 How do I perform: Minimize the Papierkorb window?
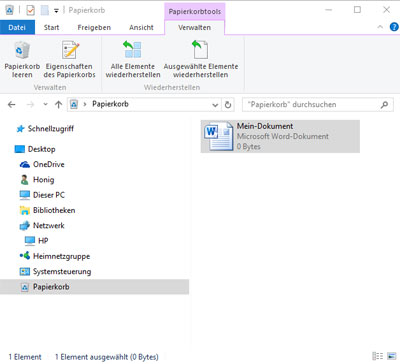[329, 10]
